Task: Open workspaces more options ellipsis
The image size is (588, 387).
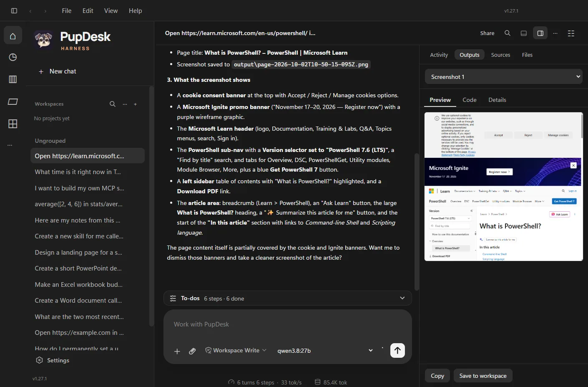Action: (x=125, y=104)
